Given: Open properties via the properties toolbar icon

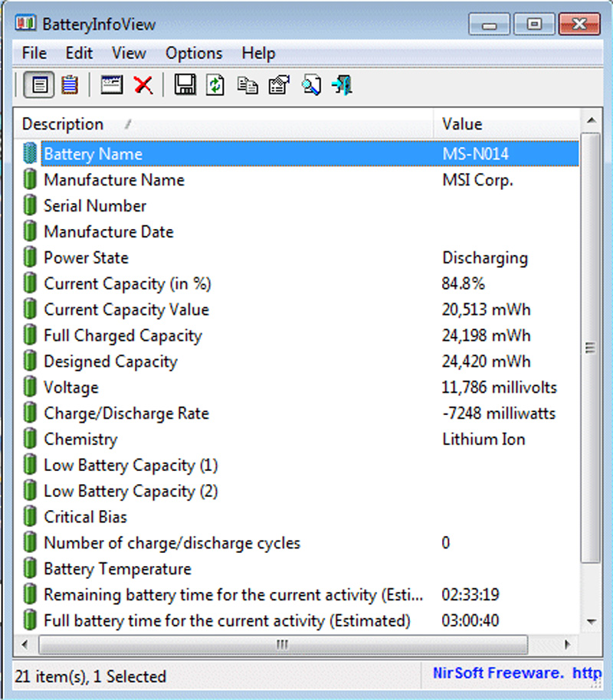Looking at the screenshot, I should [x=277, y=85].
